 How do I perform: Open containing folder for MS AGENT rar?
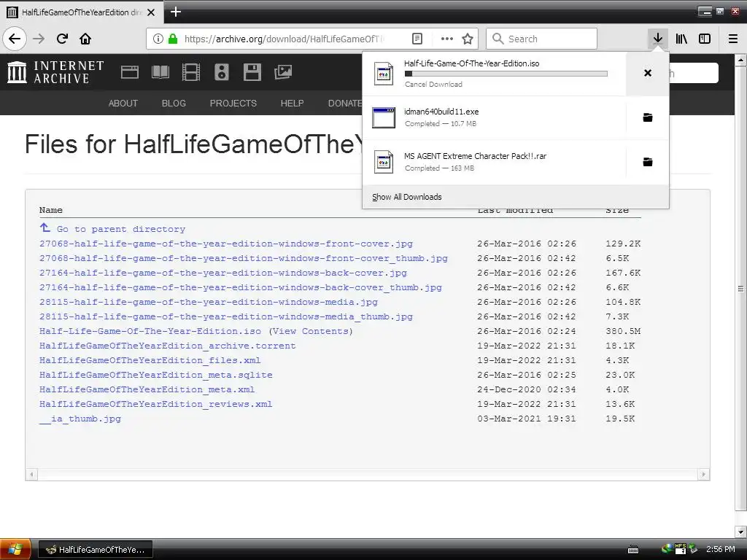(x=648, y=162)
